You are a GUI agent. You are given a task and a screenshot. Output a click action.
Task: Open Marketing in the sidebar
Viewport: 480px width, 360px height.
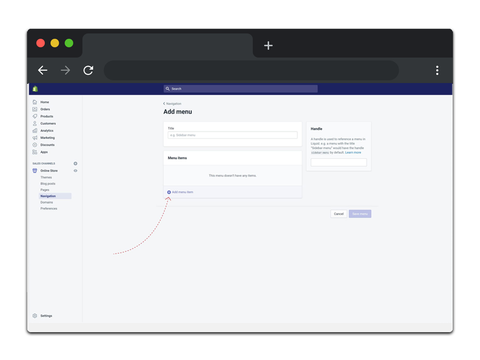coord(47,138)
